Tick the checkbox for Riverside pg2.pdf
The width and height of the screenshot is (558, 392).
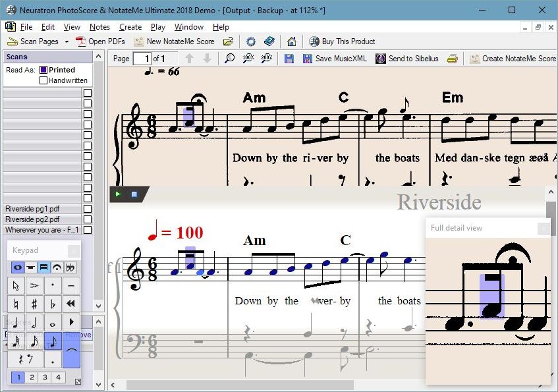click(x=87, y=219)
